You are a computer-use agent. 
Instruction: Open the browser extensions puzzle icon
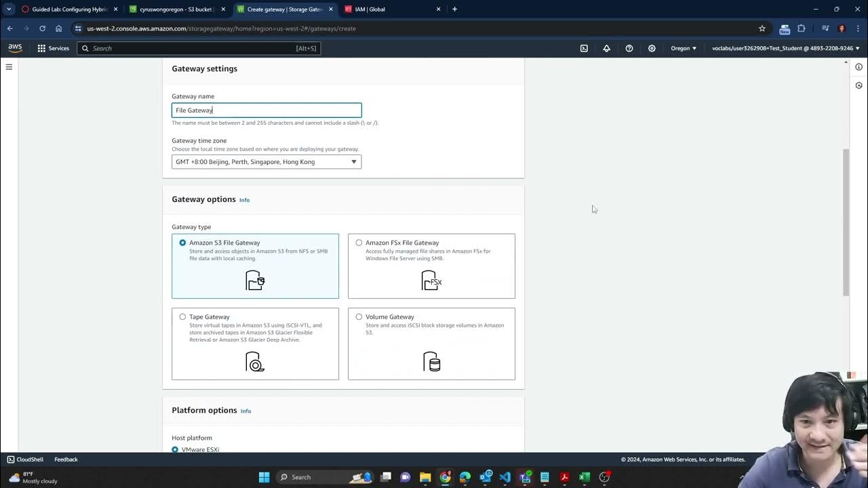coord(802,28)
